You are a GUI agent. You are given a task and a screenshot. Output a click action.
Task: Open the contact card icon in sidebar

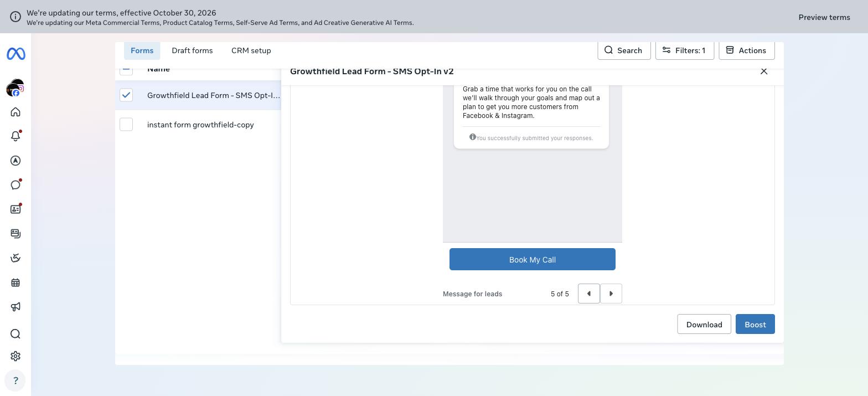(x=15, y=209)
